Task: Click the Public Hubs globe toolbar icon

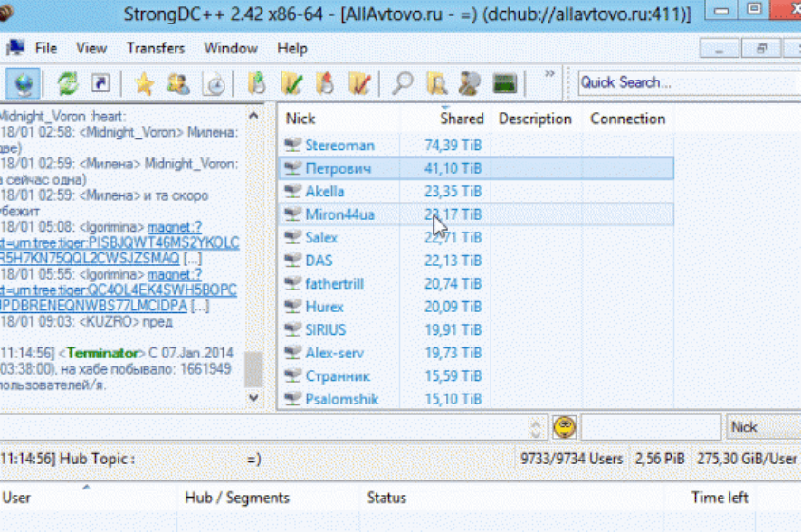Action: (24, 84)
